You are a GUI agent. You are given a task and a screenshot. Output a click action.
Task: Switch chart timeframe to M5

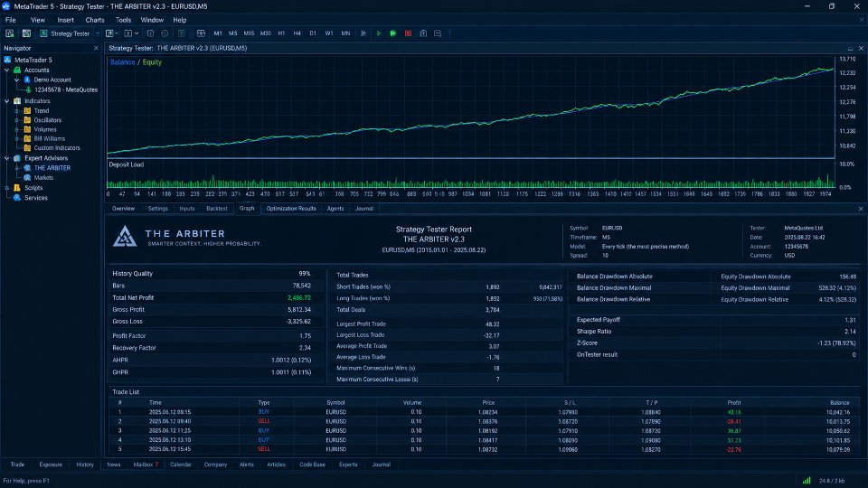coord(233,33)
